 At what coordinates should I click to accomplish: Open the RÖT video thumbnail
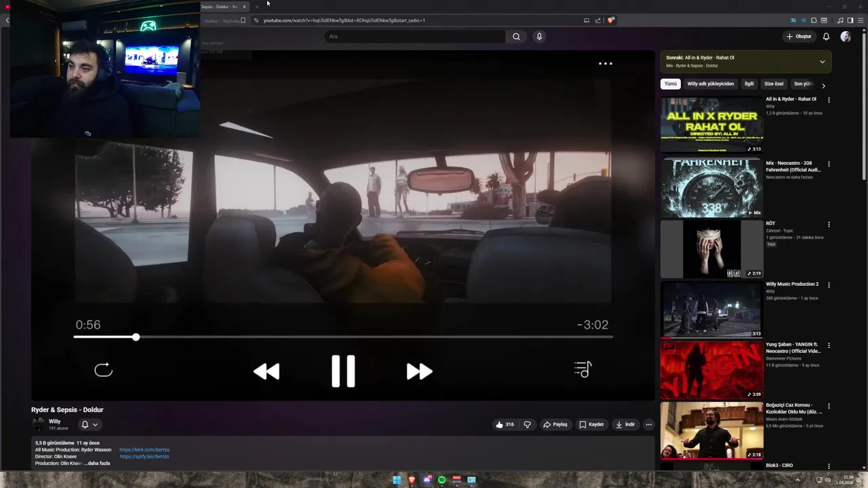coord(711,249)
